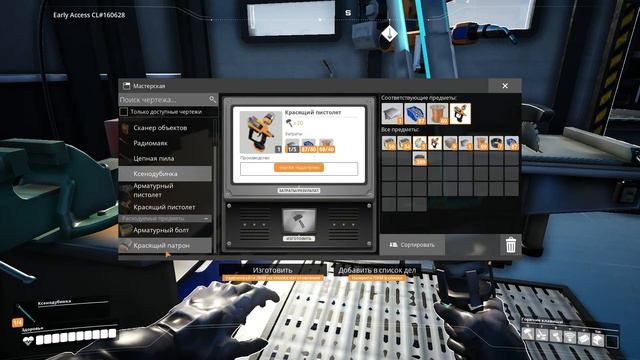Open the trash bin to discard items

coord(511,245)
